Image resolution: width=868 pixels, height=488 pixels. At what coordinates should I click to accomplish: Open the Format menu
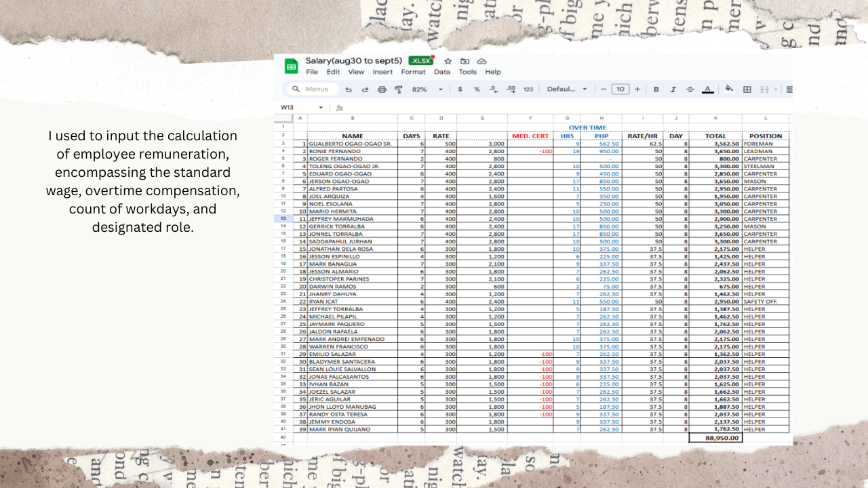coord(413,72)
